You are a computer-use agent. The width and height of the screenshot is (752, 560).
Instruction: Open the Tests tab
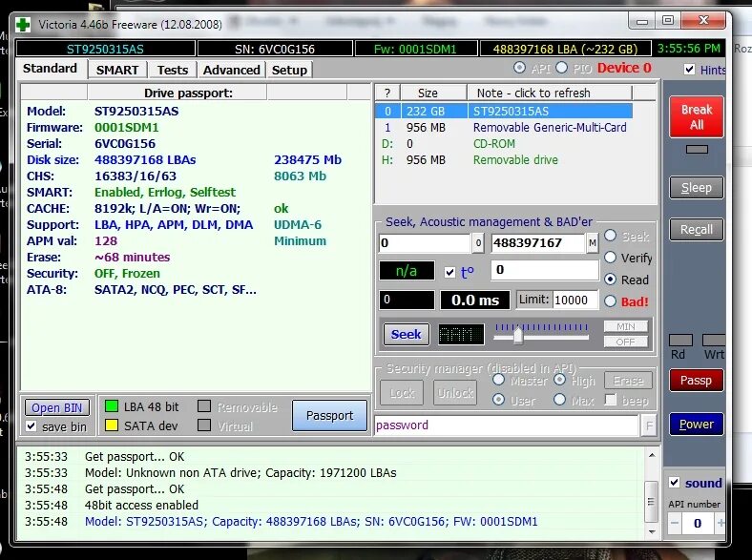pyautogui.click(x=173, y=70)
